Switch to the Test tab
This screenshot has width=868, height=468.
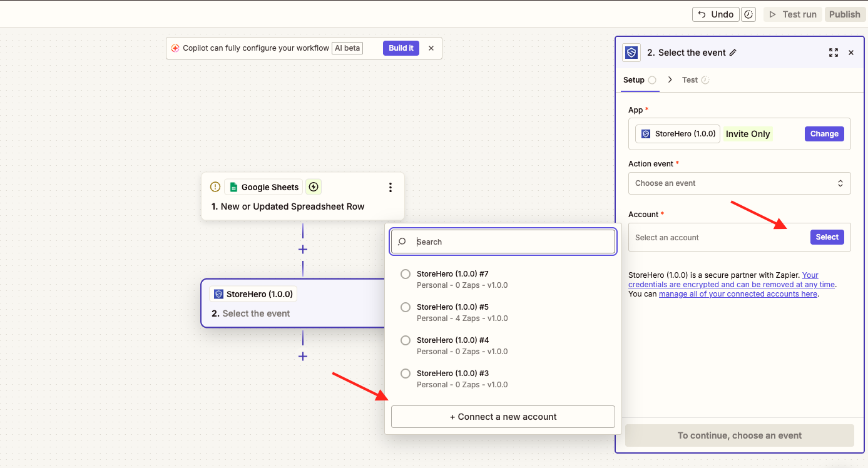click(690, 80)
